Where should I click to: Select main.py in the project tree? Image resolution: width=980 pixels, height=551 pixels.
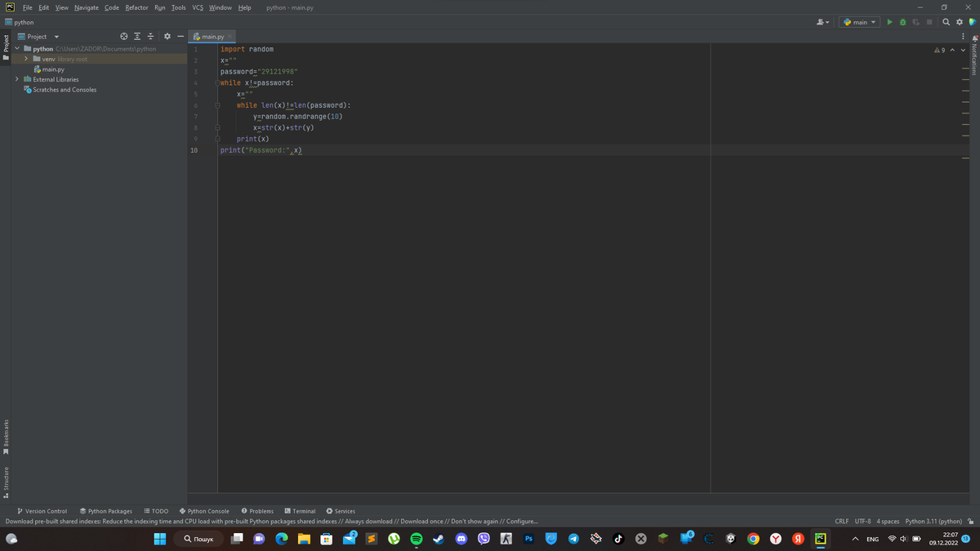[x=48, y=69]
